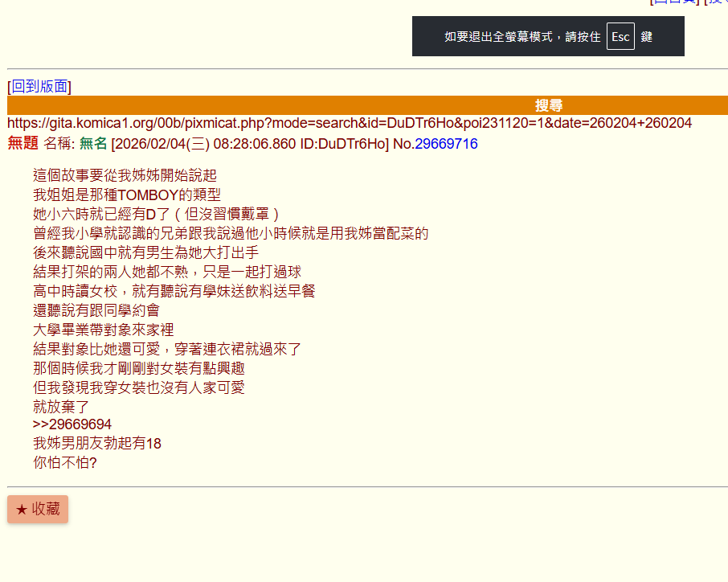728x582 pixels.
Task: Follow the >>29669694 quote reference
Action: coord(72,424)
